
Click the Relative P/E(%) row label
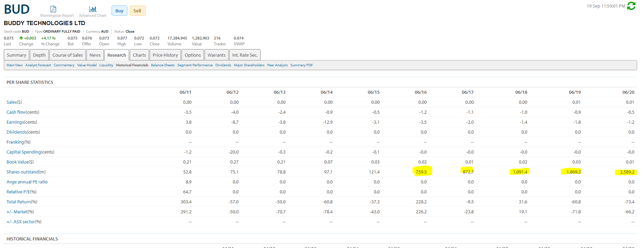tap(21, 192)
